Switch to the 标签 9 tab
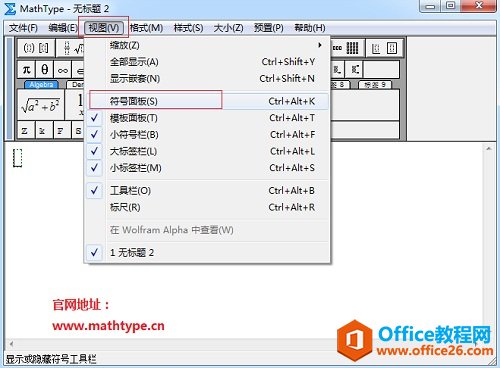Image resolution: width=500 pixels, height=368 pixels. coord(375,85)
